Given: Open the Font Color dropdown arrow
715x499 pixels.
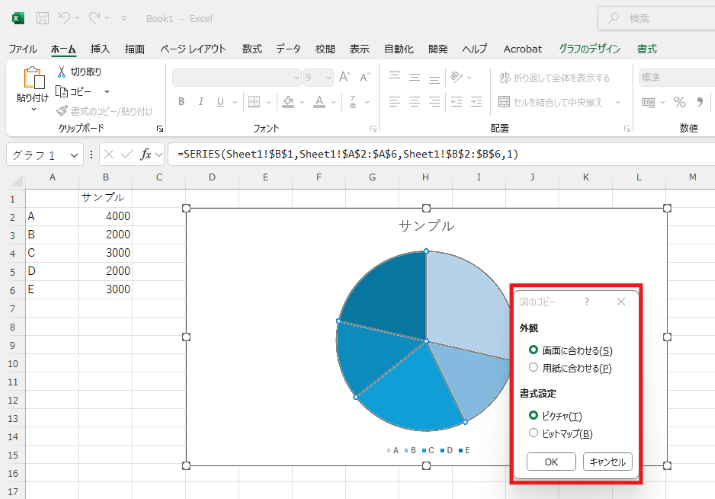Looking at the screenshot, I should 333,102.
